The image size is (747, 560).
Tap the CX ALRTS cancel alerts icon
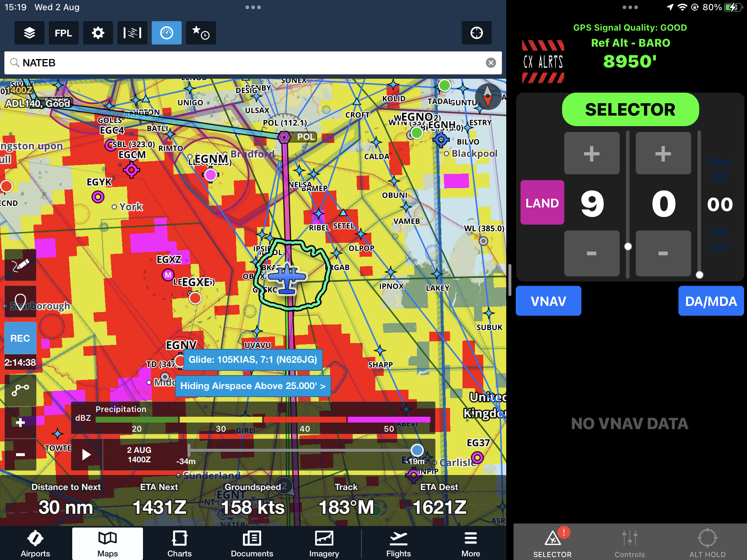(543, 62)
